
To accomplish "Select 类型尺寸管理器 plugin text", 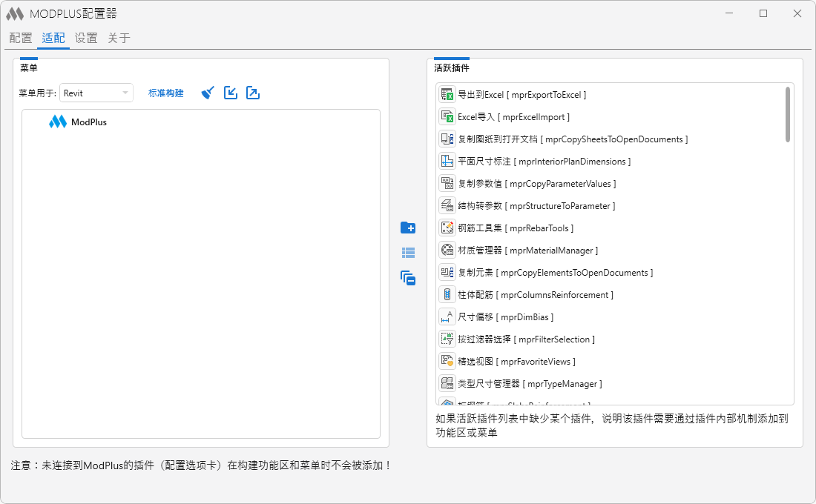I will pyautogui.click(x=530, y=384).
